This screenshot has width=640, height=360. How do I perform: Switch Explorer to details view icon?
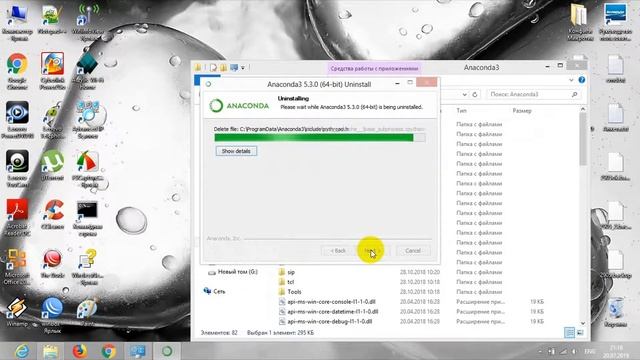tap(569, 333)
